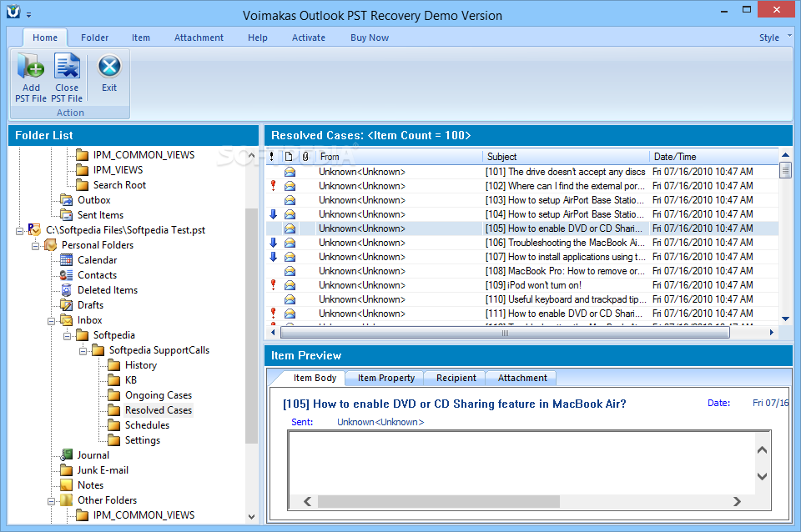Open the Style dropdown

pos(774,38)
